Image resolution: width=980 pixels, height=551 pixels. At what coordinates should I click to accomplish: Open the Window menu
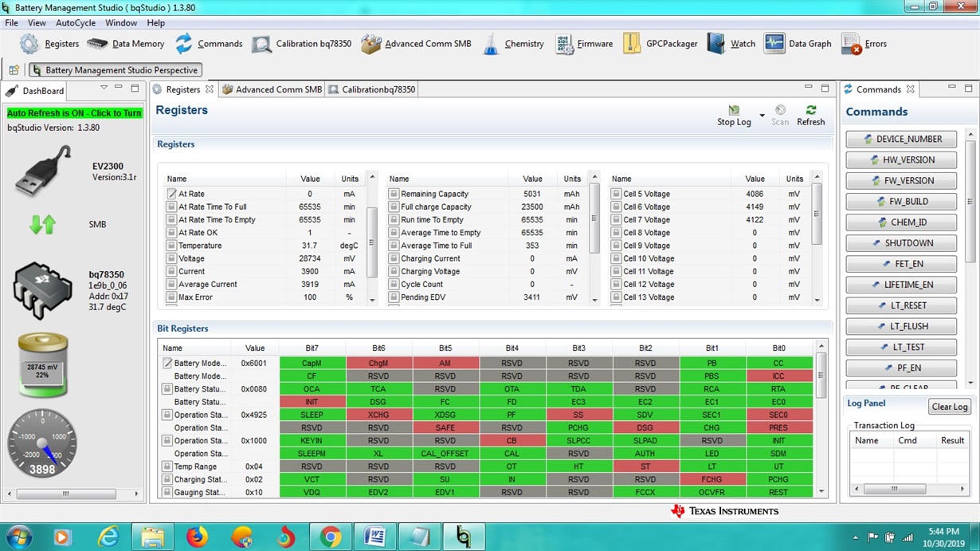tap(121, 23)
